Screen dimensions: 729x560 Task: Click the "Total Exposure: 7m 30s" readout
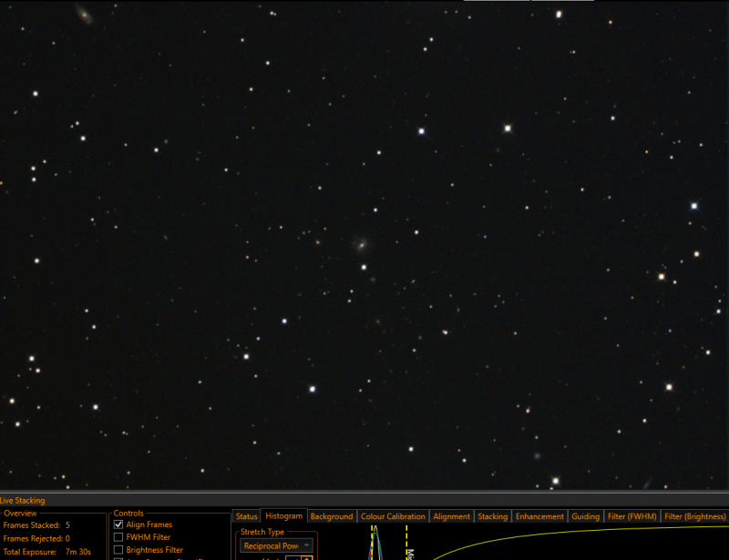(47, 552)
